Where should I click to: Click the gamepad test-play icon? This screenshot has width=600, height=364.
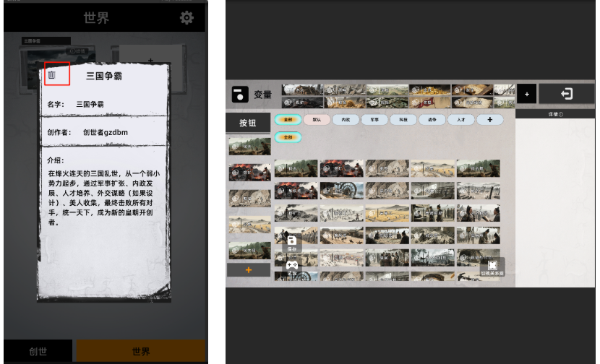(x=291, y=265)
